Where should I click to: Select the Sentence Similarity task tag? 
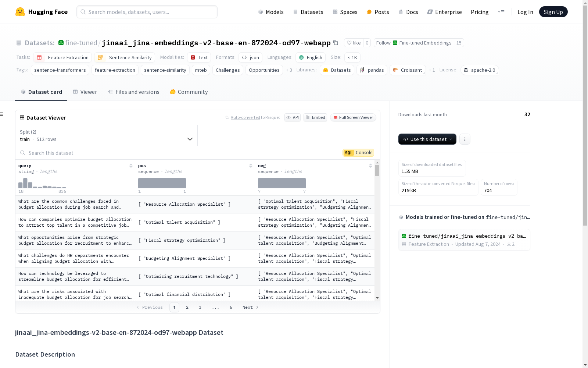pos(125,57)
